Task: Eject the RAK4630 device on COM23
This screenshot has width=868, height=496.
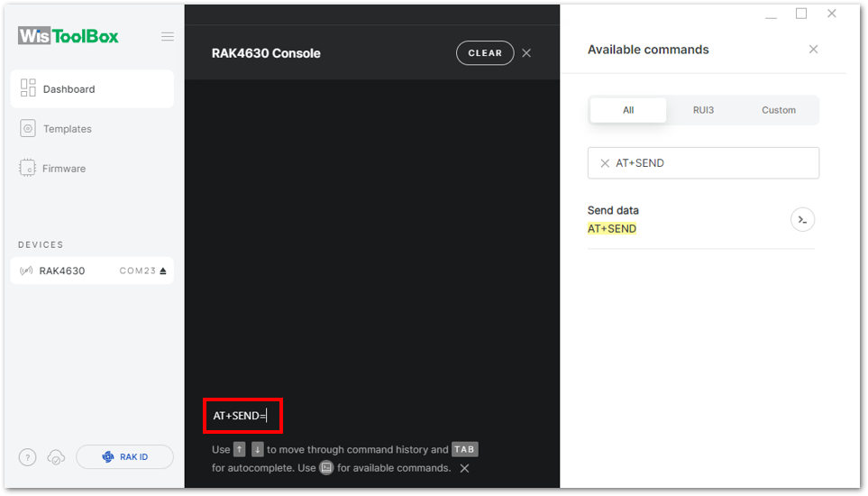Action: pos(163,271)
